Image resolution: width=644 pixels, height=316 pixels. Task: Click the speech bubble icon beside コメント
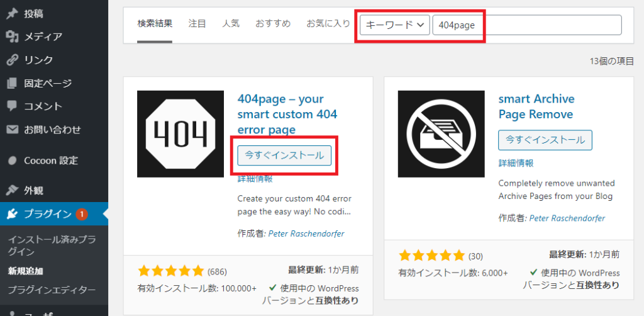coord(13,106)
